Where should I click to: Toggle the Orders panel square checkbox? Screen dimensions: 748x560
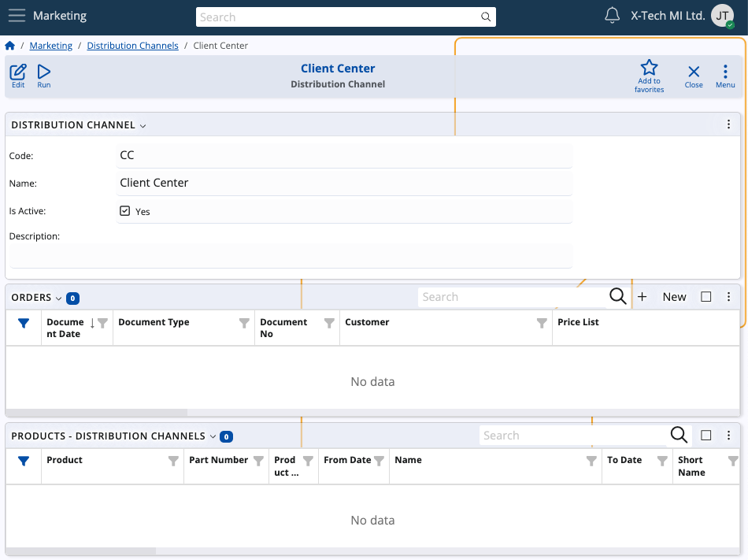(x=706, y=297)
